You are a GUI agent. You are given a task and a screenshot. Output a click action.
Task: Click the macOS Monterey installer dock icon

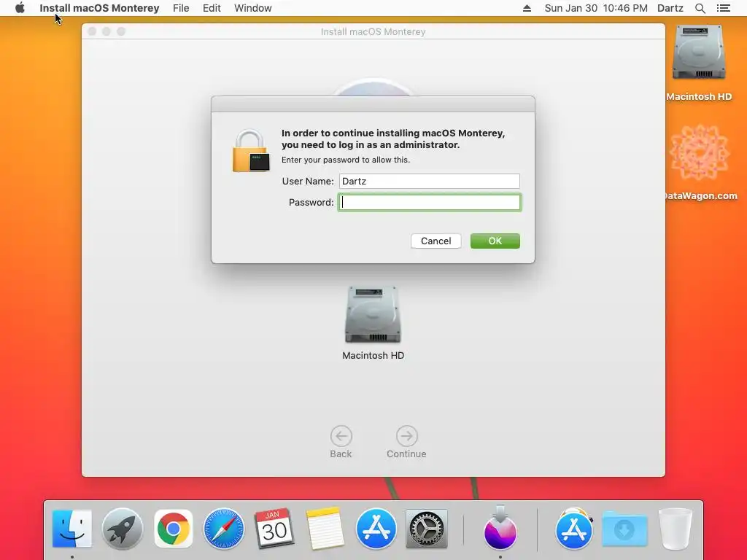tap(500, 529)
